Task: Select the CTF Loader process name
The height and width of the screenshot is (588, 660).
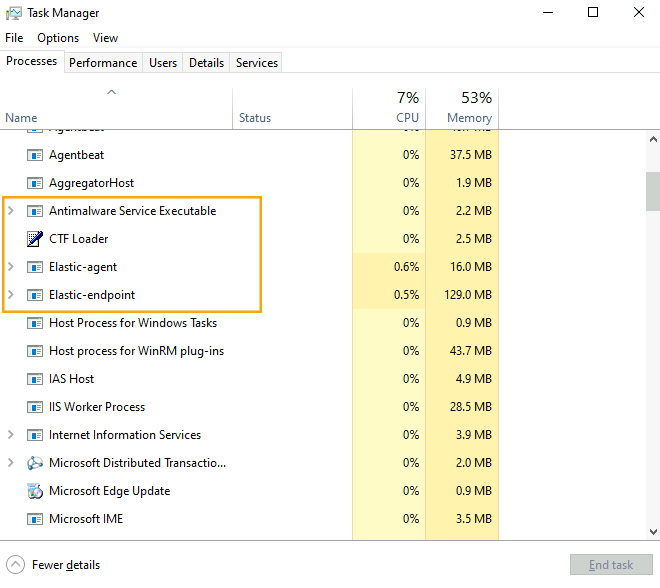Action: tap(79, 239)
